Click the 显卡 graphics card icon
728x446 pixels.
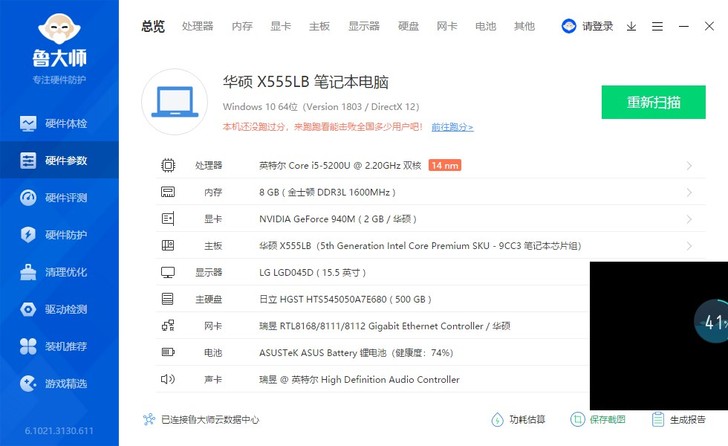pyautogui.click(x=168, y=219)
